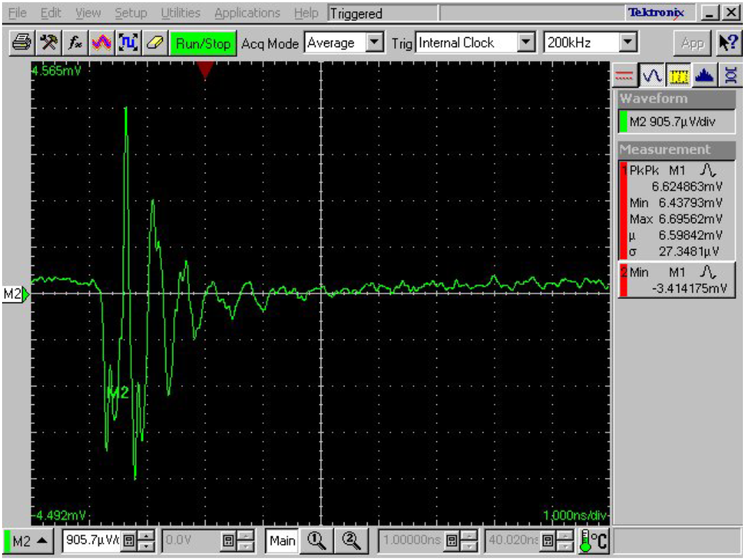This screenshot has width=745, height=560.
Task: Open keypad for 905.7µV/div vertical scale
Action: coord(129,540)
